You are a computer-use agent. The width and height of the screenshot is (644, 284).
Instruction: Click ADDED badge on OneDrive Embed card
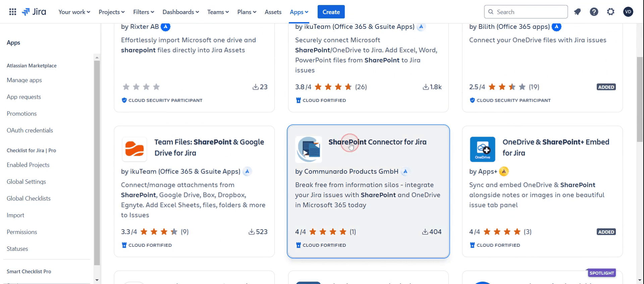click(x=606, y=232)
